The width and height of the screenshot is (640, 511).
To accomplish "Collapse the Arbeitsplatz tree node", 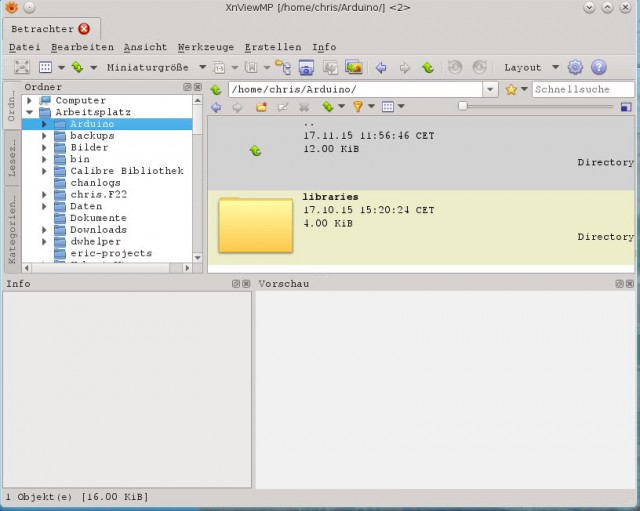I will point(29,112).
